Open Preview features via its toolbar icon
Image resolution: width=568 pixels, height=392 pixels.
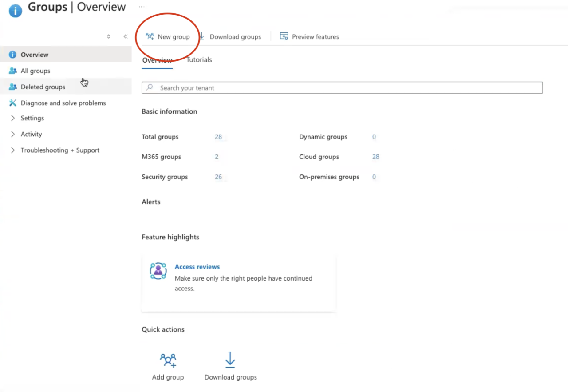click(x=284, y=37)
